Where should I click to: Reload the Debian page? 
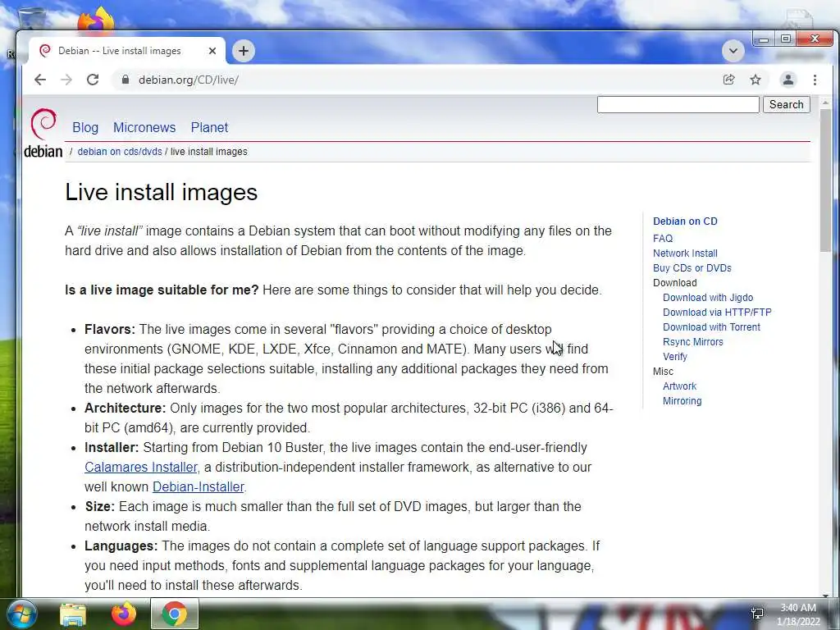[x=93, y=80]
